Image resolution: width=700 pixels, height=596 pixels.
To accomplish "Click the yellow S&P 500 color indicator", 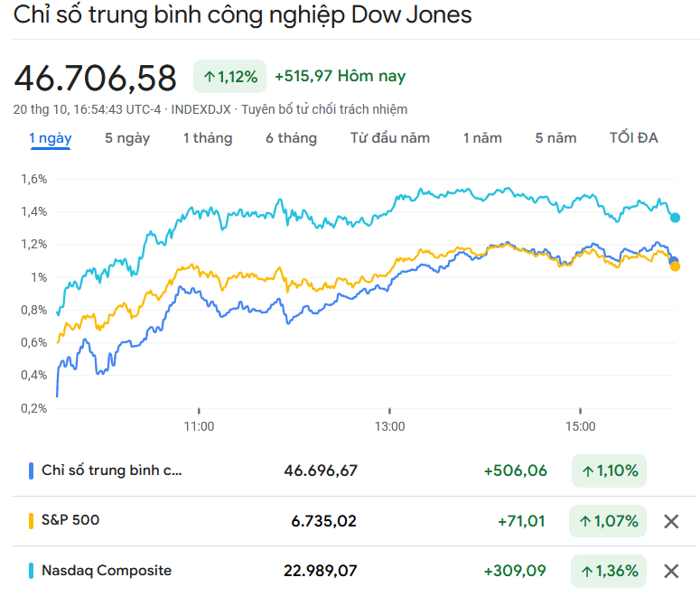I will click(x=32, y=520).
